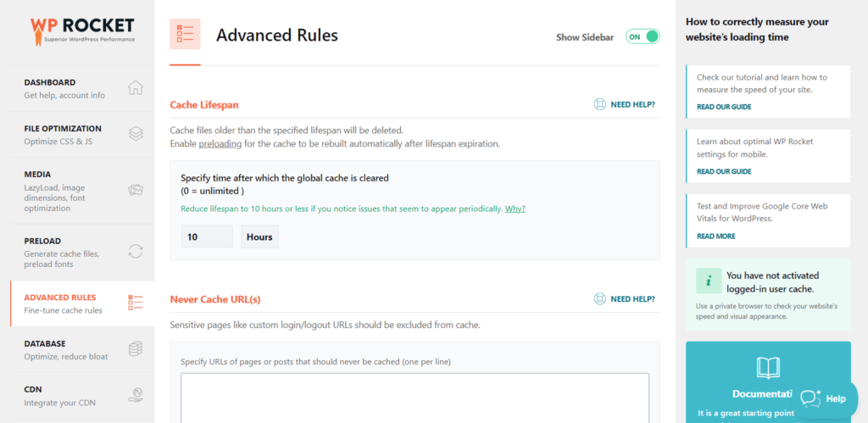The image size is (868, 423).
Task: Open the Database menu item
Action: [82, 349]
